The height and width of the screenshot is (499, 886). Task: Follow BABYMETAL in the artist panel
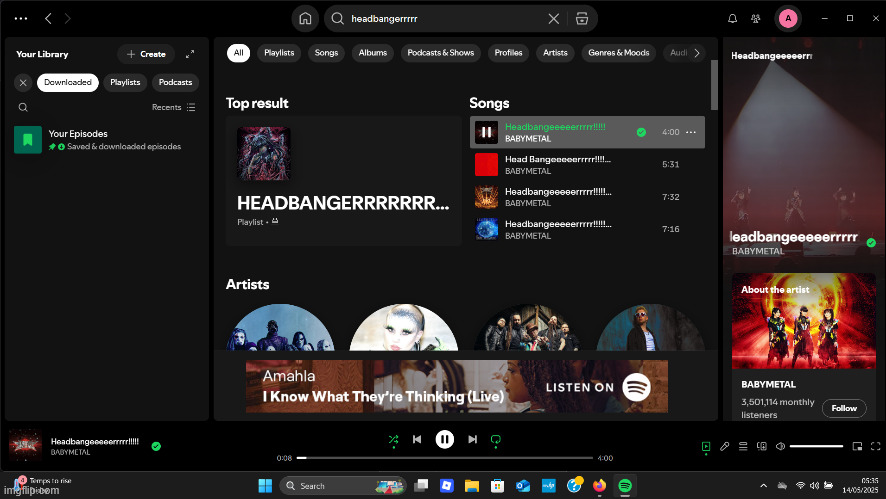click(844, 408)
